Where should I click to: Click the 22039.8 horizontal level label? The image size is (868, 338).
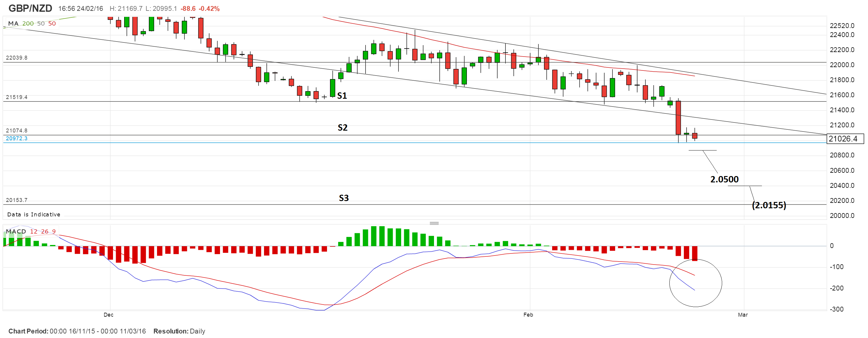[x=17, y=57]
